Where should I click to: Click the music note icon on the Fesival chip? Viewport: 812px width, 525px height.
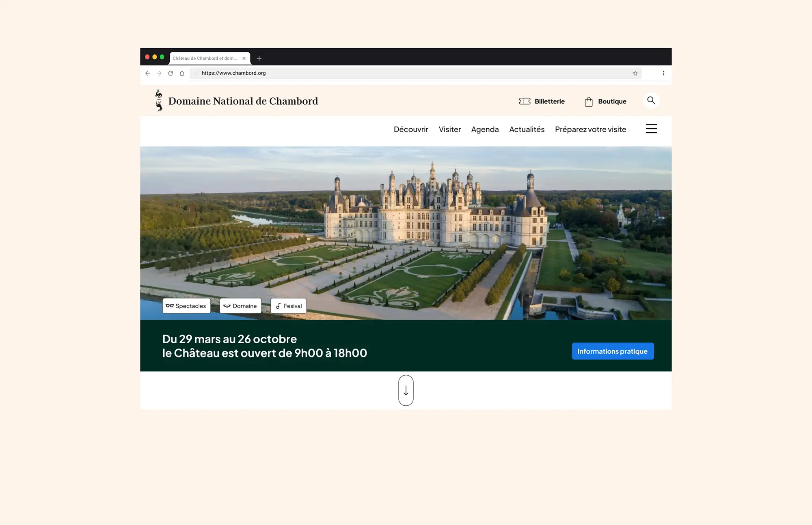279,306
